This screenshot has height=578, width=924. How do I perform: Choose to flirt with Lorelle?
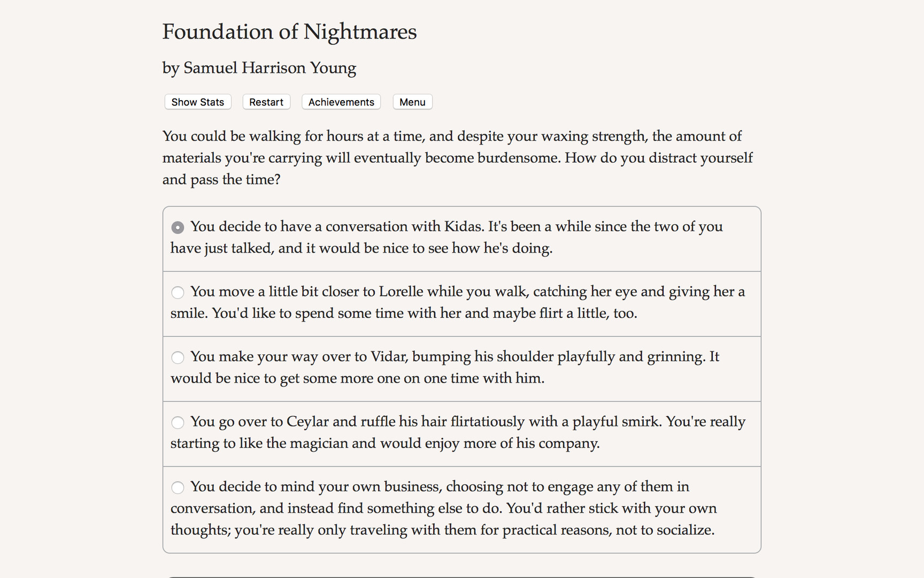pos(457,302)
